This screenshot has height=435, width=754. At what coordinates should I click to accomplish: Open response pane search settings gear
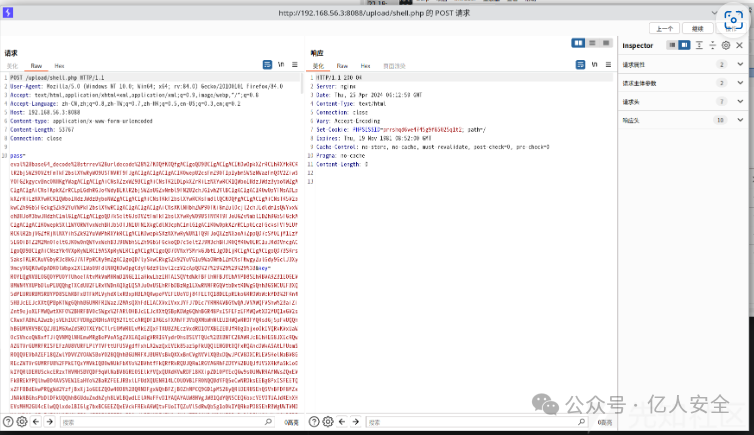(x=328, y=422)
